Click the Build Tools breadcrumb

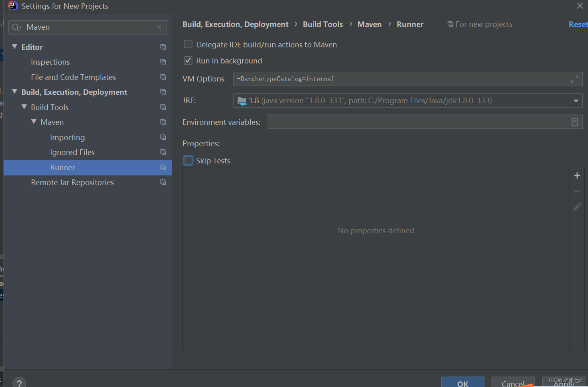pos(323,24)
